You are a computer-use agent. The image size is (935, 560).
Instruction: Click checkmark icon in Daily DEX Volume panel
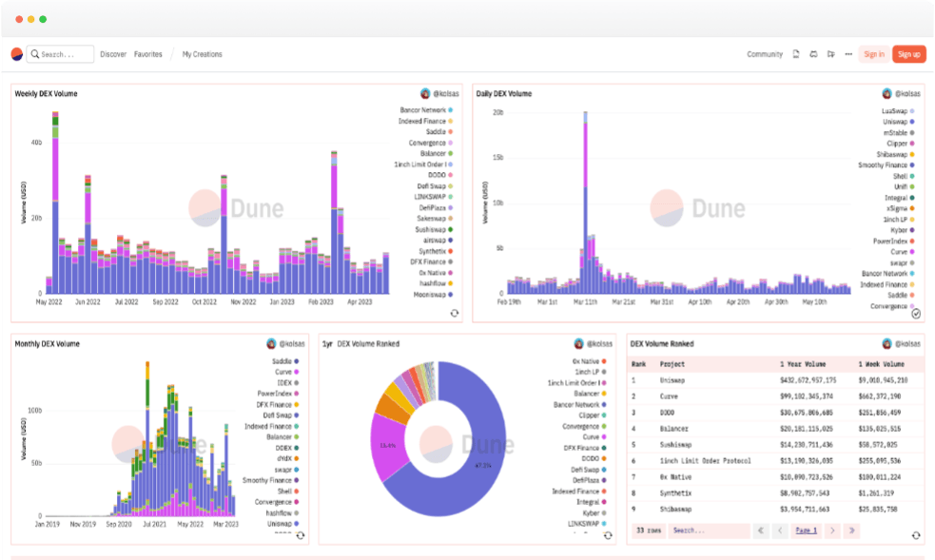[916, 313]
